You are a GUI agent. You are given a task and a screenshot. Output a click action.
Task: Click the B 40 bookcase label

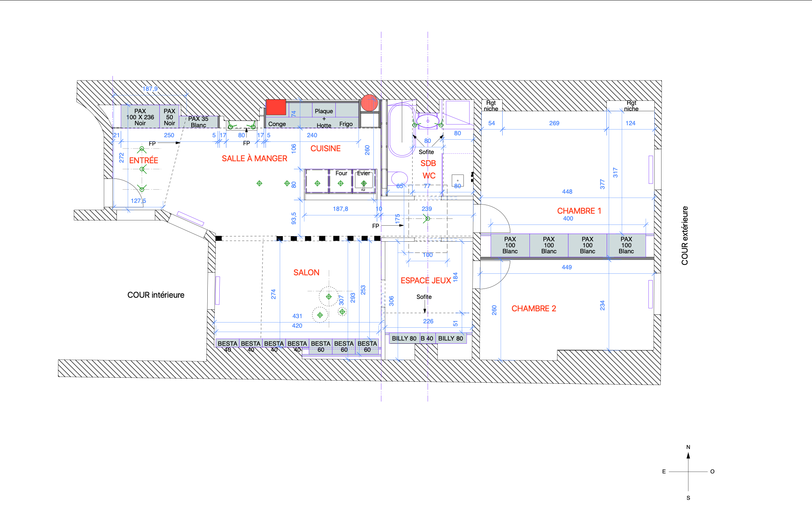[427, 338]
